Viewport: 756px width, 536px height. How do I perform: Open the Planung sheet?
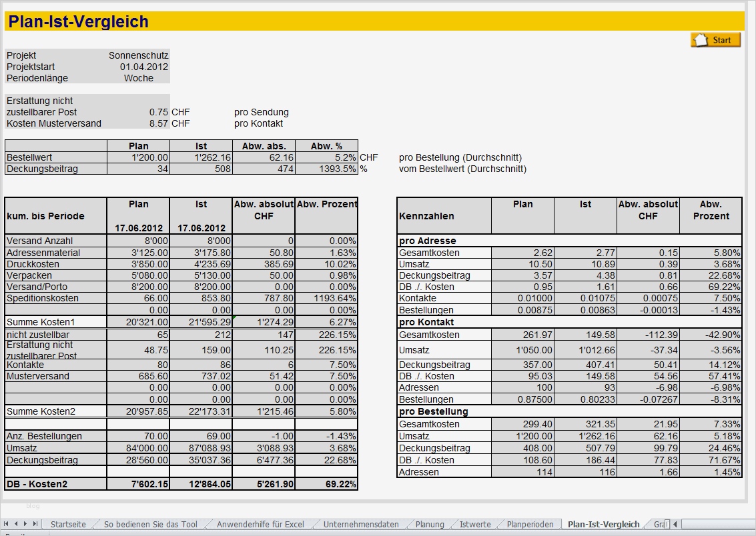[429, 524]
